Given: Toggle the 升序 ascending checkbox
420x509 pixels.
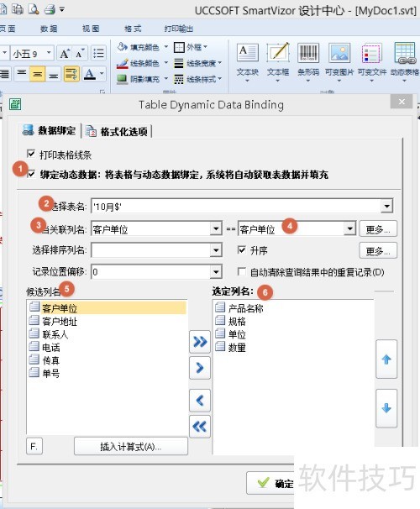Looking at the screenshot, I should 241,250.
